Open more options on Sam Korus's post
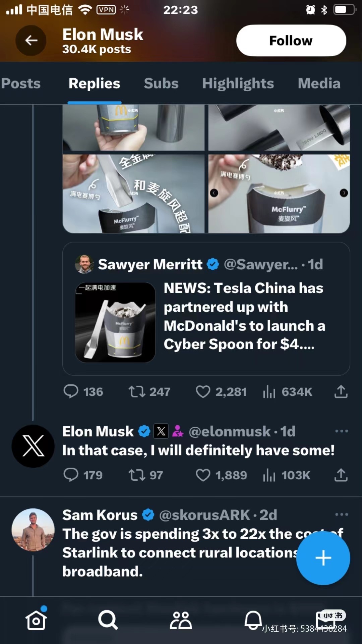 pyautogui.click(x=341, y=515)
